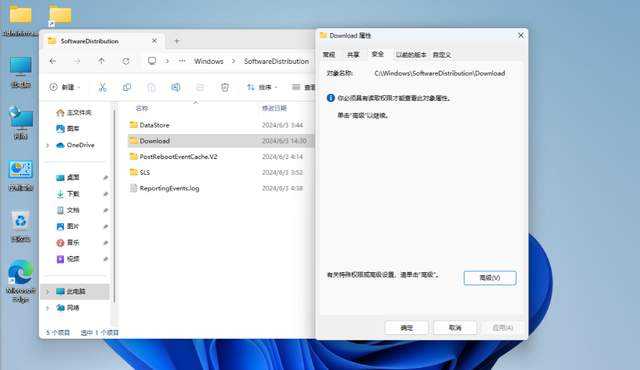Click the breadcrumb chevron after Windows
Image resolution: width=640 pixels, height=370 pixels.
233,61
